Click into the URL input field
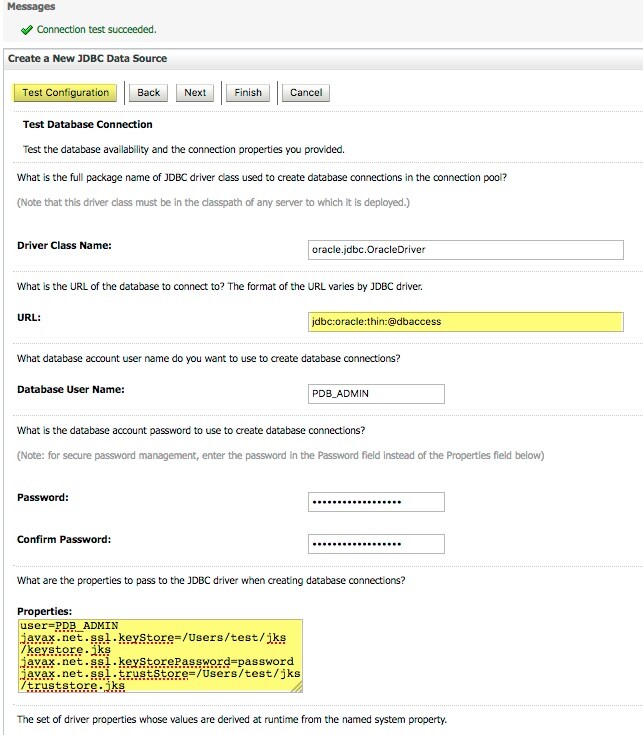 coord(465,322)
